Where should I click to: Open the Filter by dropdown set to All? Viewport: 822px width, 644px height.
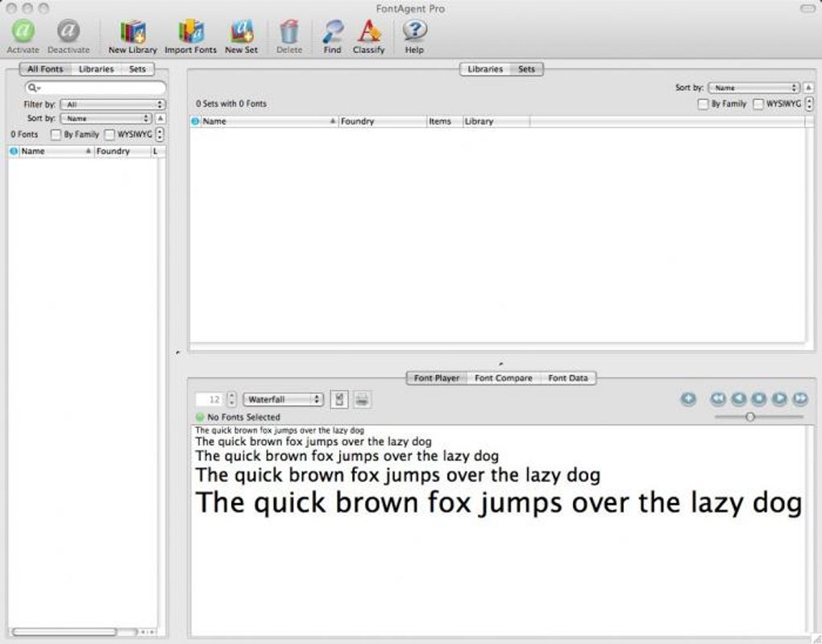tap(113, 105)
